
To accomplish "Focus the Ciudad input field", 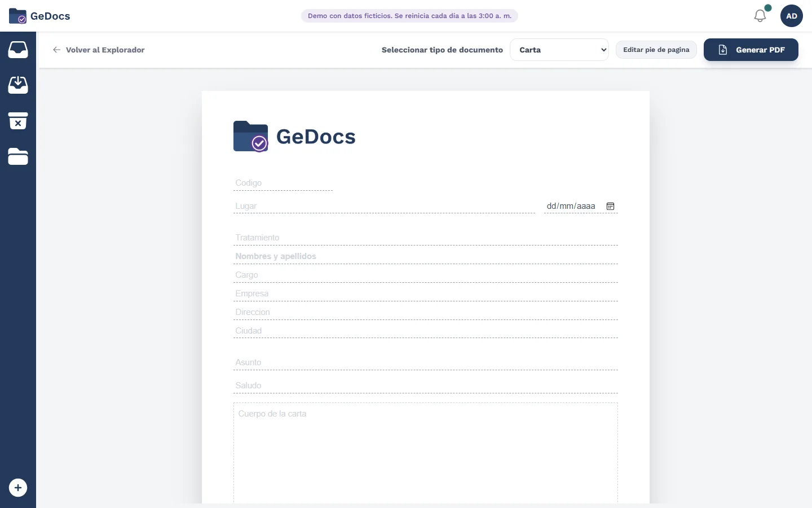I will click(426, 331).
